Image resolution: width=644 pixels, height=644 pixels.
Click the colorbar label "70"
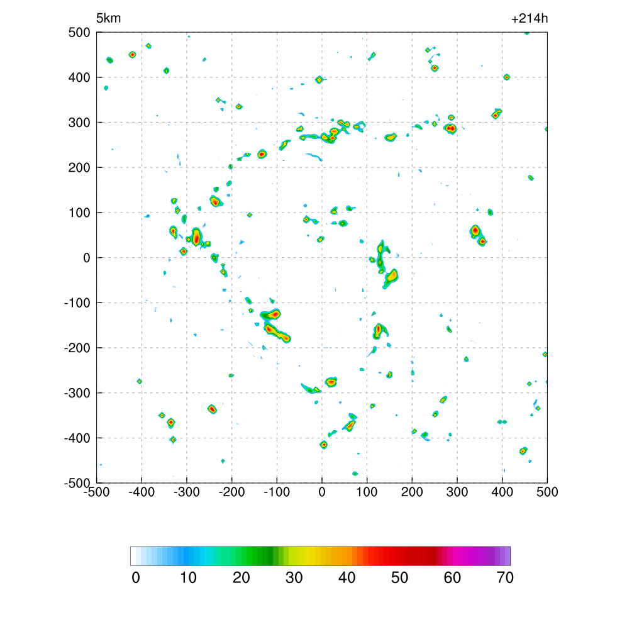click(505, 578)
